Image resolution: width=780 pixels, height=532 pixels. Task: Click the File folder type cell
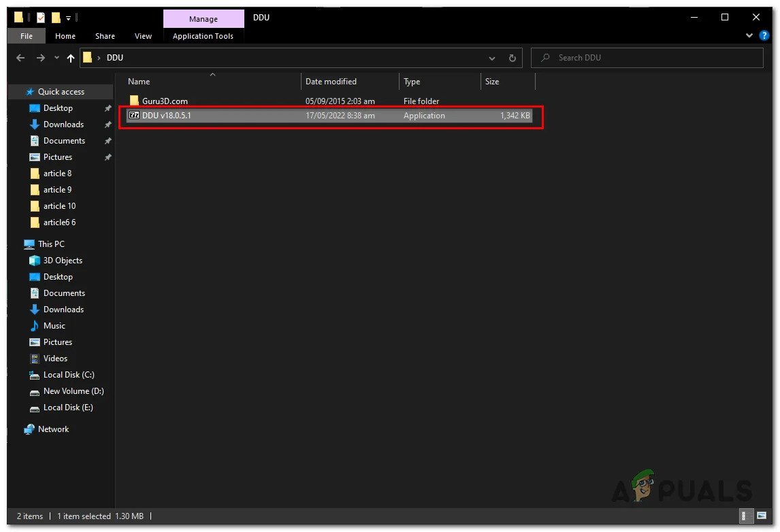pyautogui.click(x=421, y=101)
